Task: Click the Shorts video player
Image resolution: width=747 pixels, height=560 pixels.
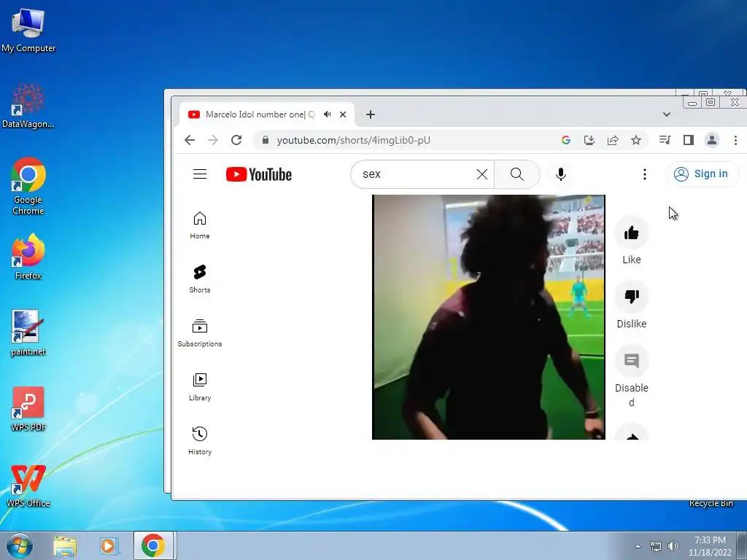Action: [488, 316]
